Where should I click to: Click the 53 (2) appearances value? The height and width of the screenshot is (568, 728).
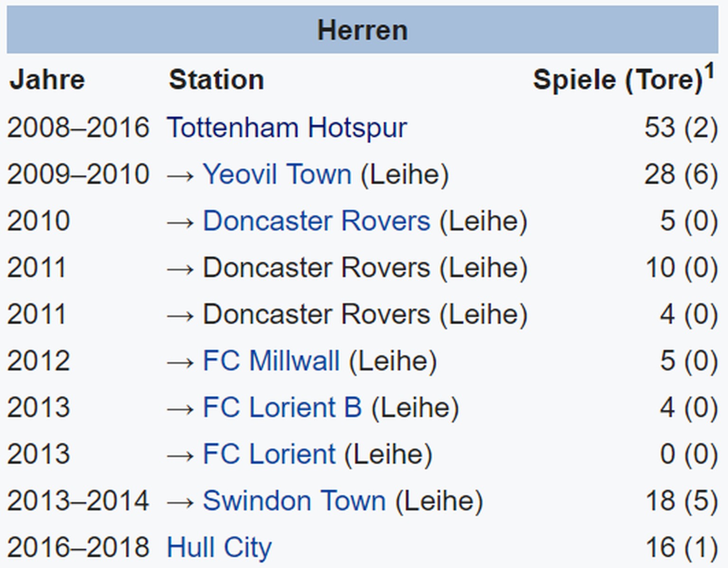coord(681,128)
